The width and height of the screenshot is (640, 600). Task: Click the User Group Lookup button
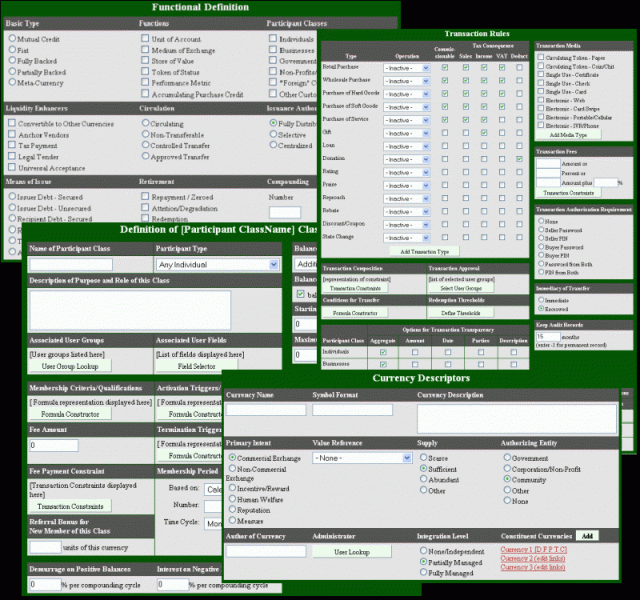[70, 367]
